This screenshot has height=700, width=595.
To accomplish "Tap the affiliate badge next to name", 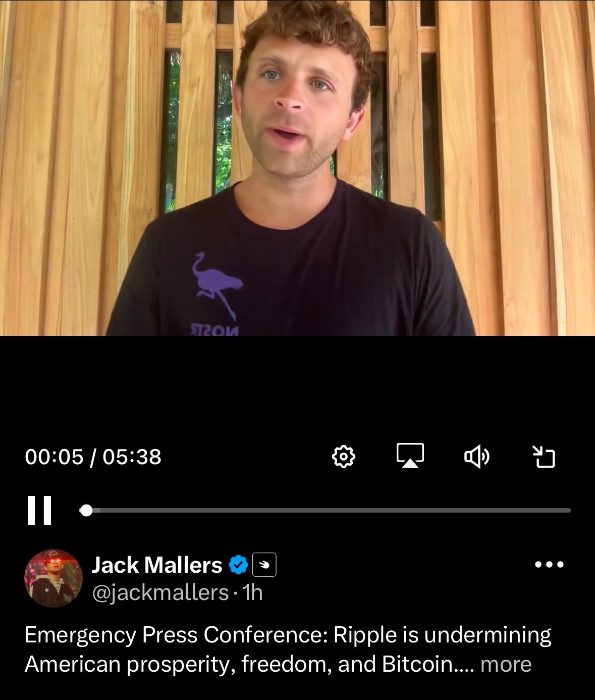I will point(264,565).
